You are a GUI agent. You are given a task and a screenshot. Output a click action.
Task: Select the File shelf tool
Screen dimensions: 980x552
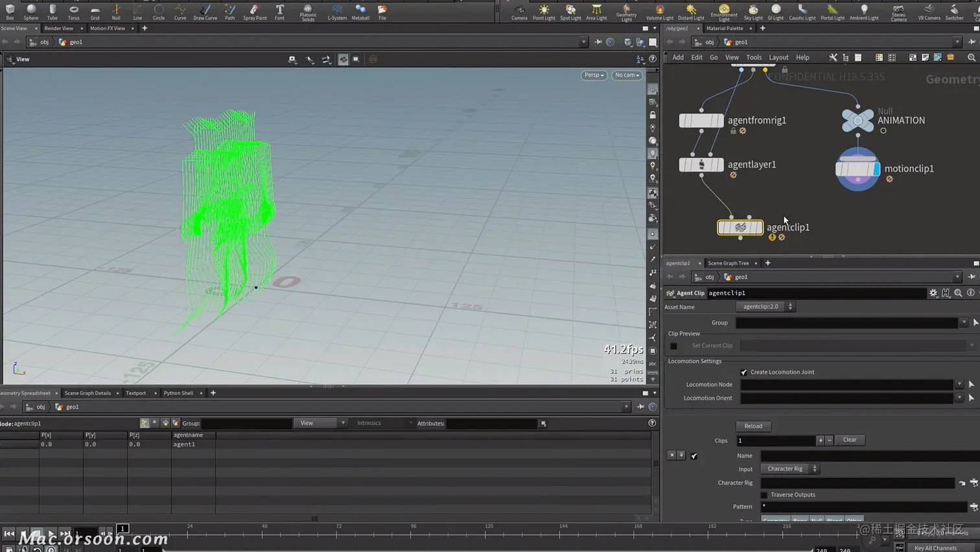point(382,12)
